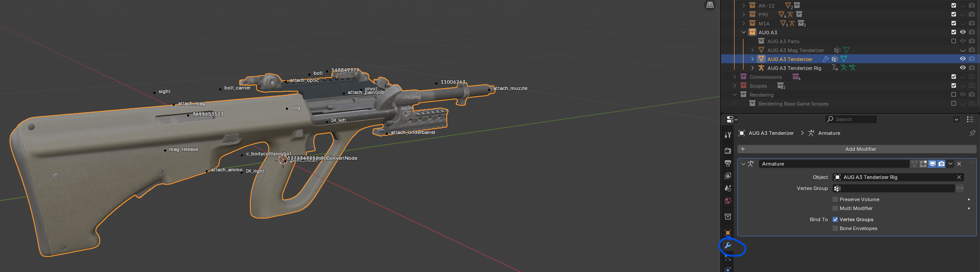980x272 pixels.
Task: Open the World properties tab
Action: pyautogui.click(x=728, y=201)
